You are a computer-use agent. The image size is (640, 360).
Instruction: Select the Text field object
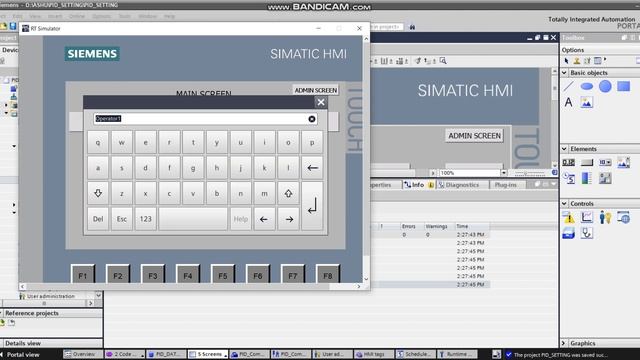click(x=569, y=102)
